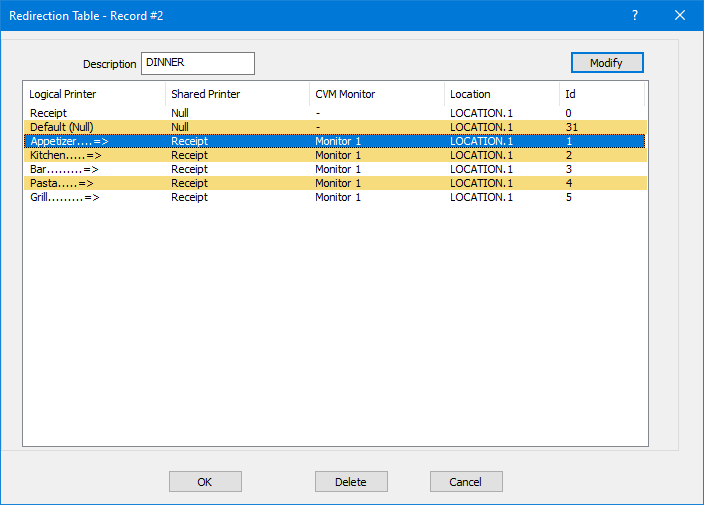Click the Shared Printer column header
Screen dimensions: 704x505
pos(236,94)
